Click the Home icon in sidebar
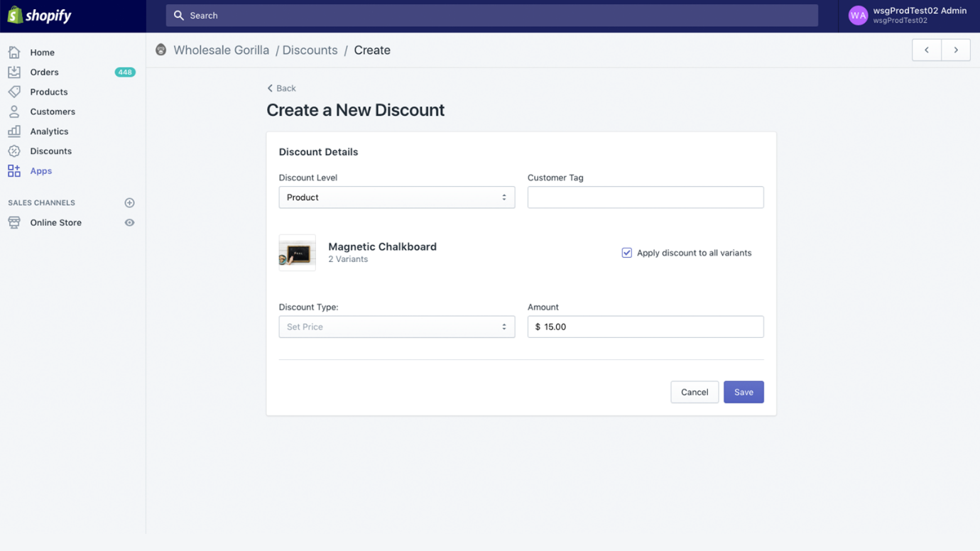Screen dimensions: 980x551 (14, 53)
